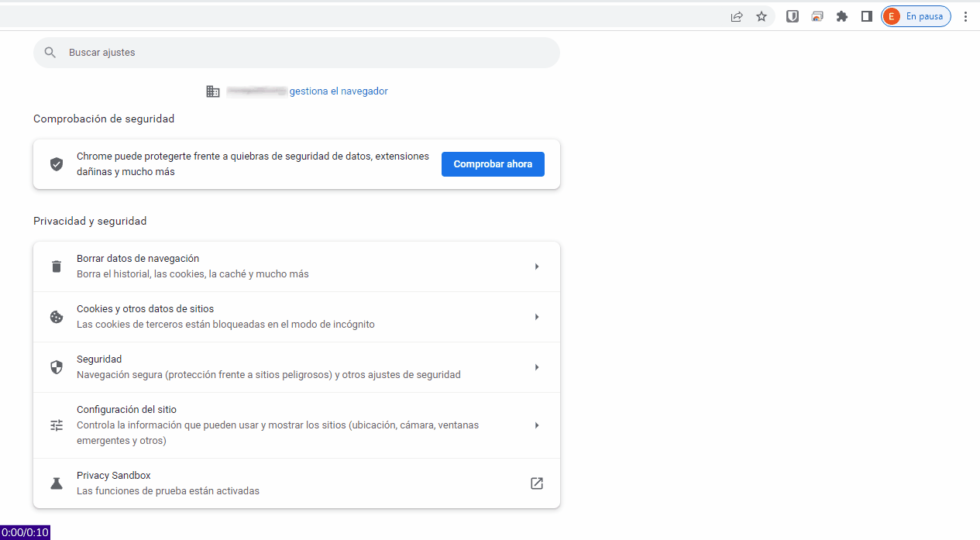980x540 pixels.
Task: Click the Chrome three-dot menu
Action: point(965,16)
